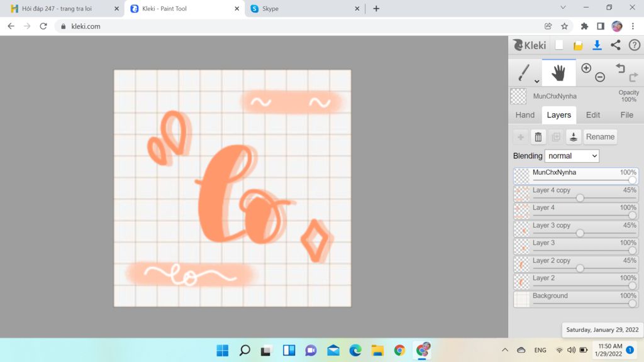The height and width of the screenshot is (362, 644).
Task: Show hidden system tray icons
Action: click(x=505, y=350)
